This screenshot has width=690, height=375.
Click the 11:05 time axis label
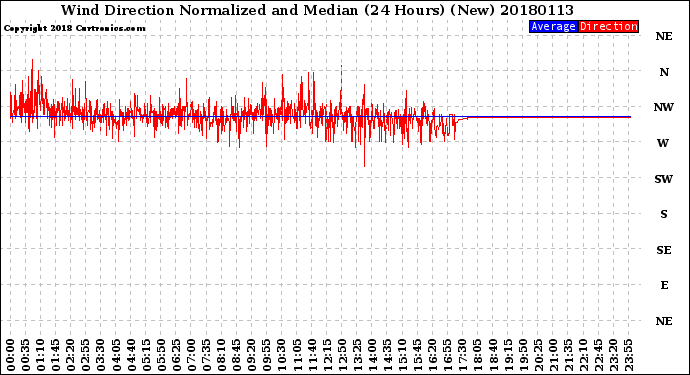click(297, 355)
